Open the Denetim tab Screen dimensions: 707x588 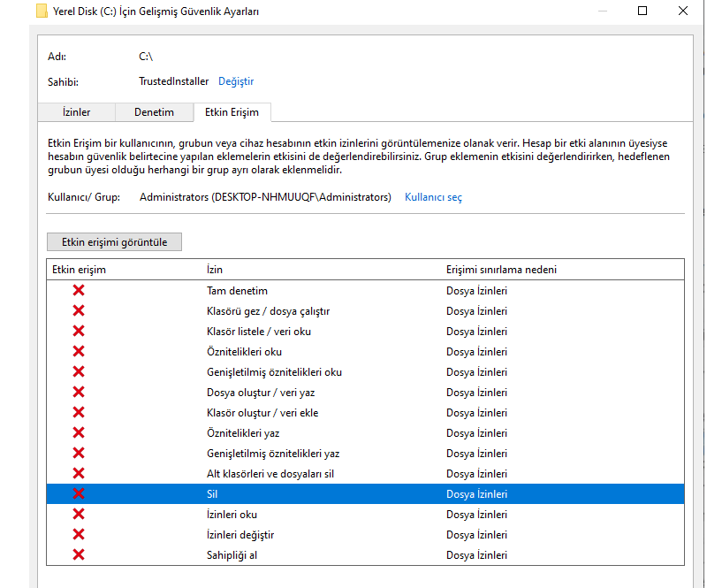[x=154, y=112]
